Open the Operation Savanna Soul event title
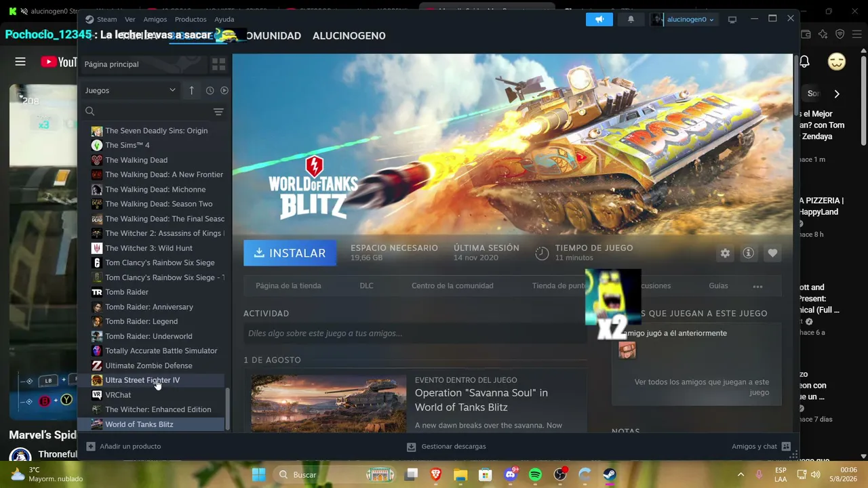This screenshot has width=868, height=488. click(x=481, y=400)
